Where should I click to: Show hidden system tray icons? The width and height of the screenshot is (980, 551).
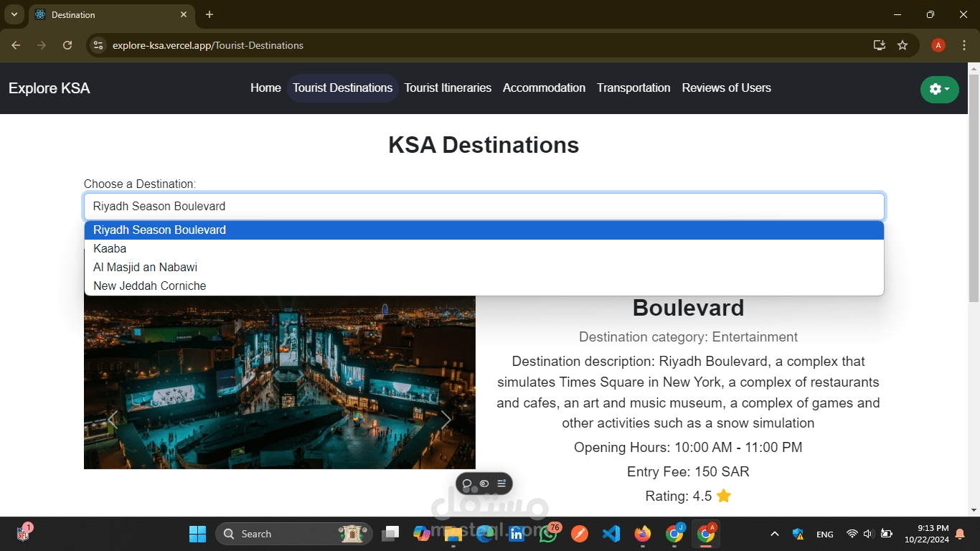(x=774, y=534)
